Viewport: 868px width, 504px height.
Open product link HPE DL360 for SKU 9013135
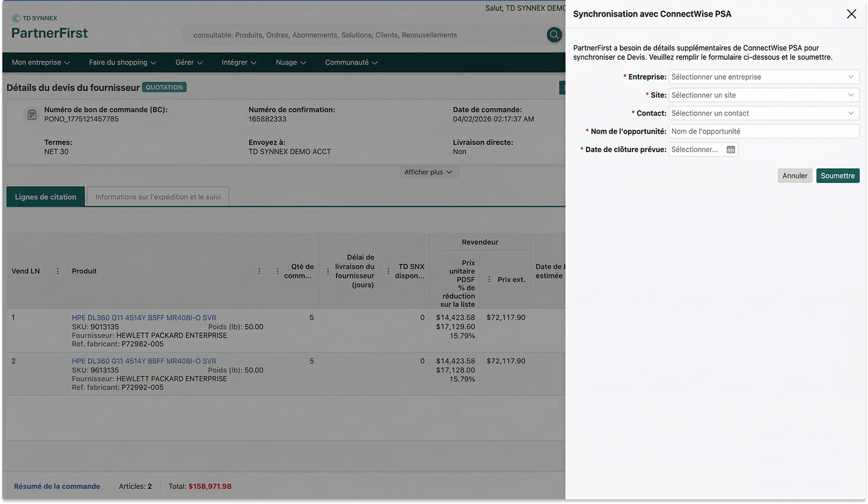(x=144, y=317)
